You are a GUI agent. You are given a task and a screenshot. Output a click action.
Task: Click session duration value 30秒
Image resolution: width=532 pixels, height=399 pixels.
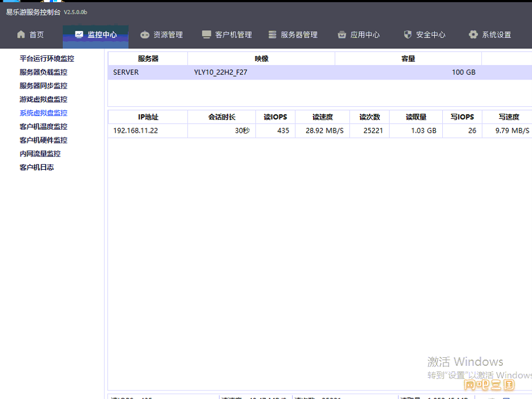click(x=242, y=131)
